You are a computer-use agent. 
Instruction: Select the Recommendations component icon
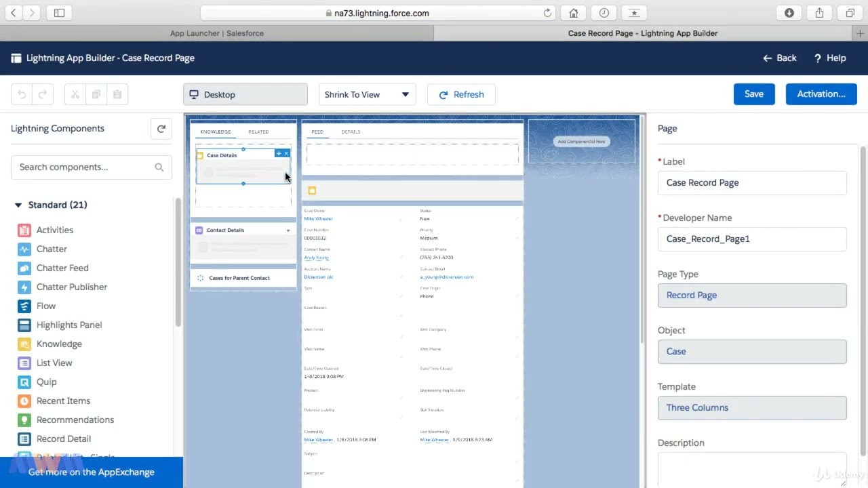[x=24, y=420]
